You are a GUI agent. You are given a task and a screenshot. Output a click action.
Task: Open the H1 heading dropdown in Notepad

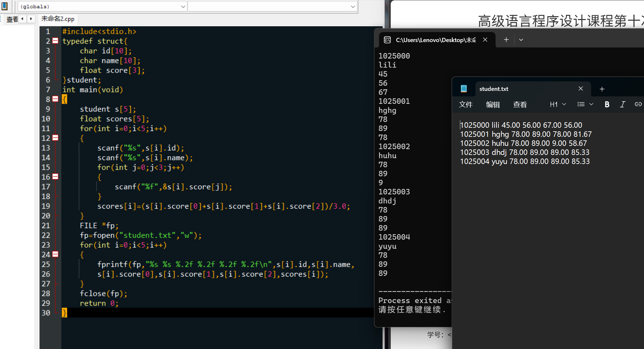(558, 104)
